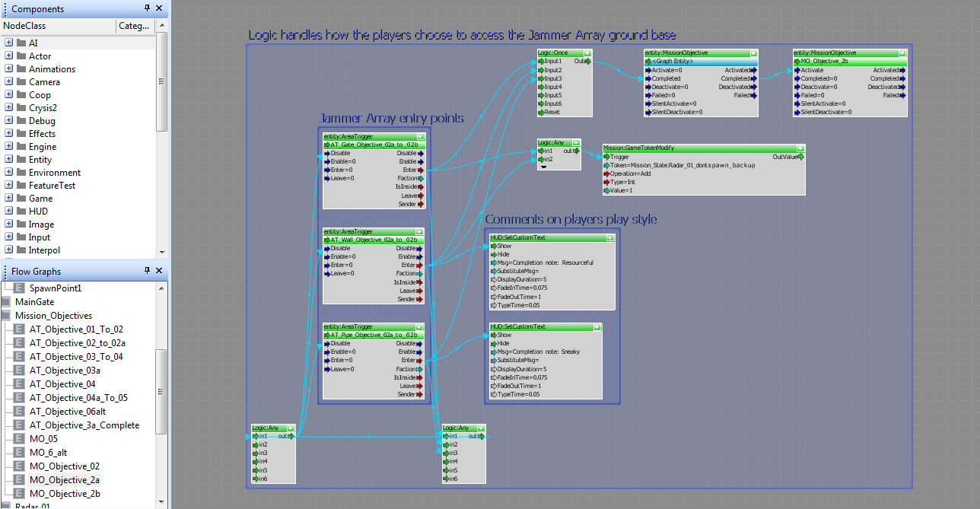Click the Reset input port on Logic:Once
The image size is (980, 509).
(541, 112)
